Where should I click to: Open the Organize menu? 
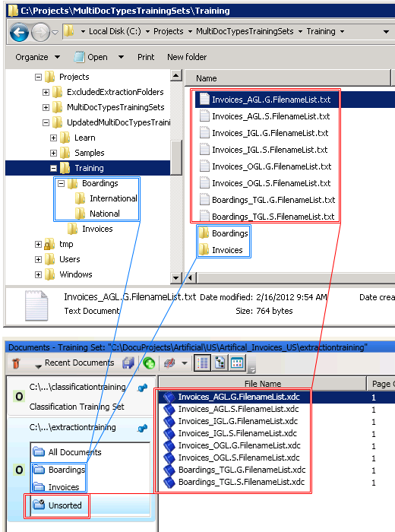[x=38, y=57]
